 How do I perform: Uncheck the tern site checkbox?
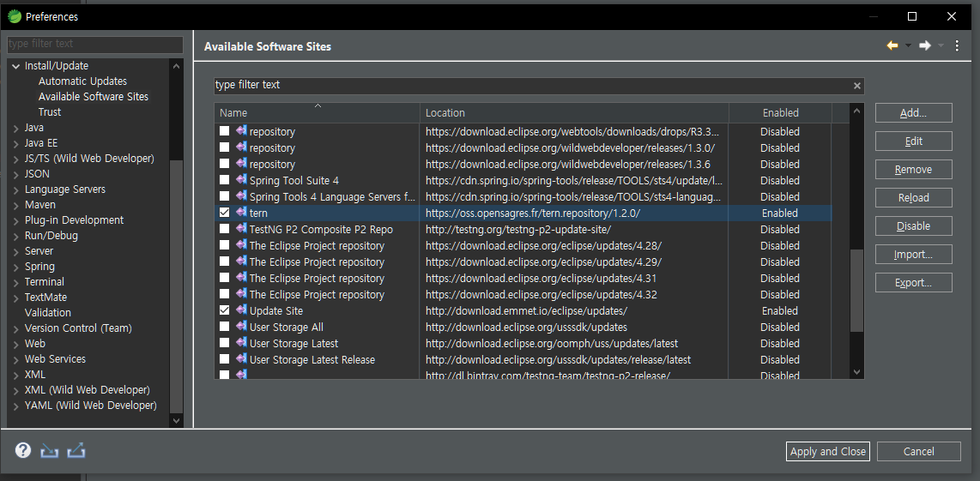(x=224, y=213)
